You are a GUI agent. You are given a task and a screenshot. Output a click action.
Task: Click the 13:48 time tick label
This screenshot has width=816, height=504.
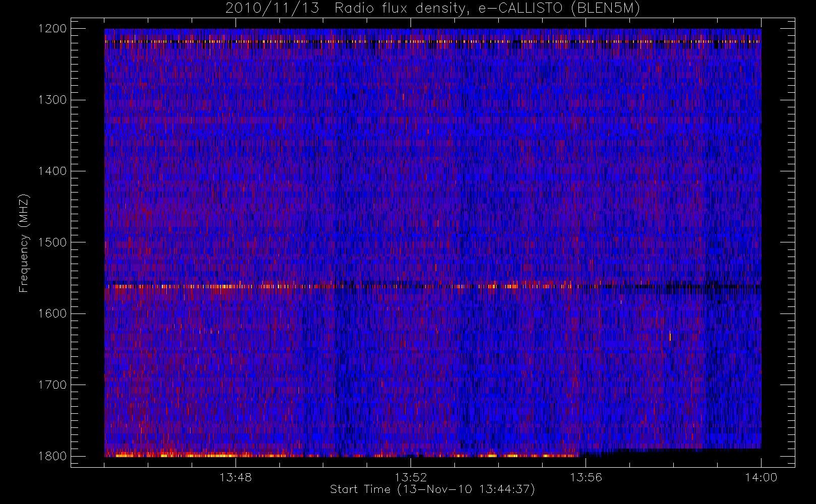pos(236,477)
